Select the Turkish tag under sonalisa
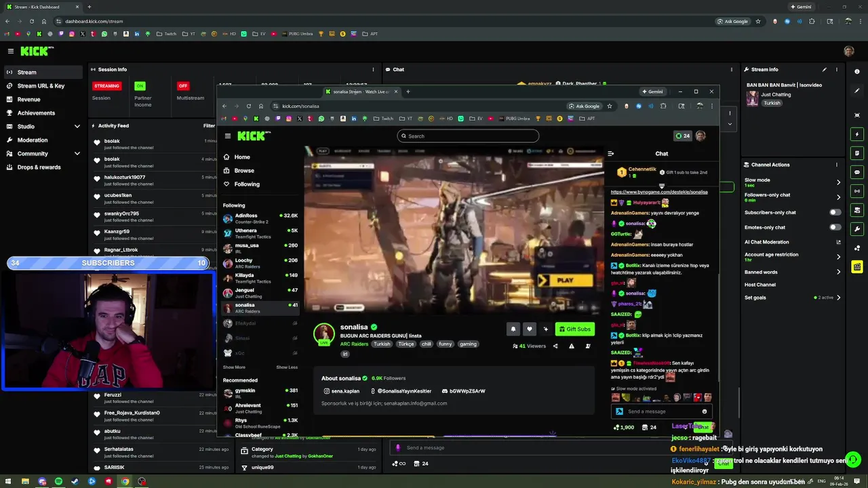Image resolution: width=868 pixels, height=488 pixels. click(382, 344)
